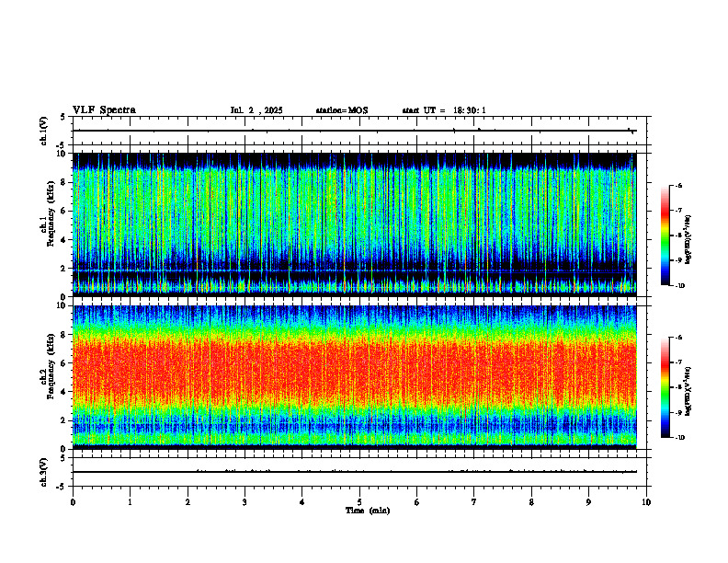The height and width of the screenshot is (563, 728).
Task: Select the "Jul 2, 2025" date text
Action: [x=256, y=110]
